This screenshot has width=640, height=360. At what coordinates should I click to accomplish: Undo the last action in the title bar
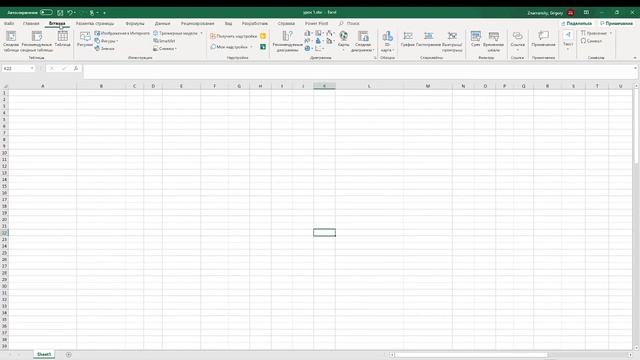pos(70,13)
